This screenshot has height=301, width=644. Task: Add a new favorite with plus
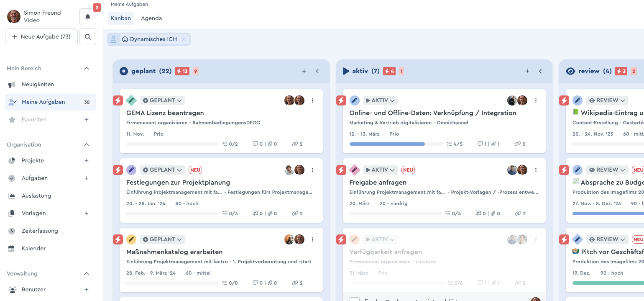coord(87,120)
